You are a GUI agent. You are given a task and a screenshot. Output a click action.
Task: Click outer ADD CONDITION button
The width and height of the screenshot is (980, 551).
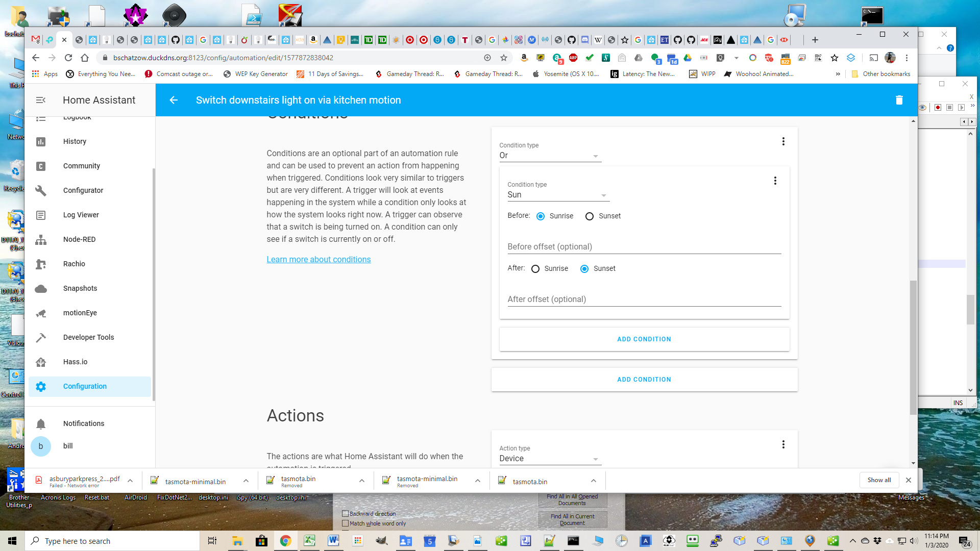644,380
